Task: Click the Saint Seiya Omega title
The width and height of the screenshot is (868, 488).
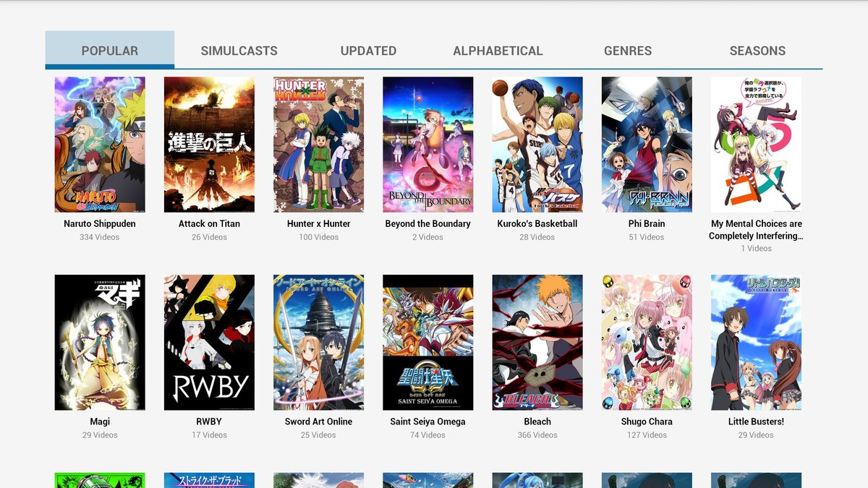Action: 427,421
